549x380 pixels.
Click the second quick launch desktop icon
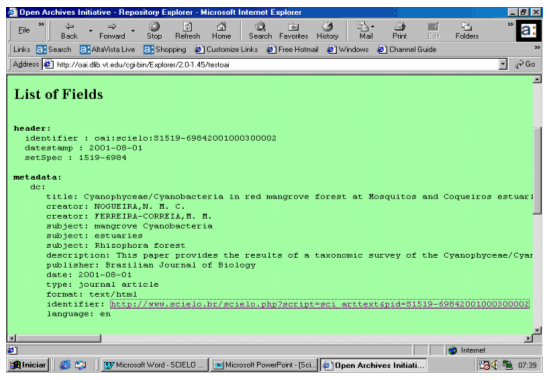click(81, 365)
